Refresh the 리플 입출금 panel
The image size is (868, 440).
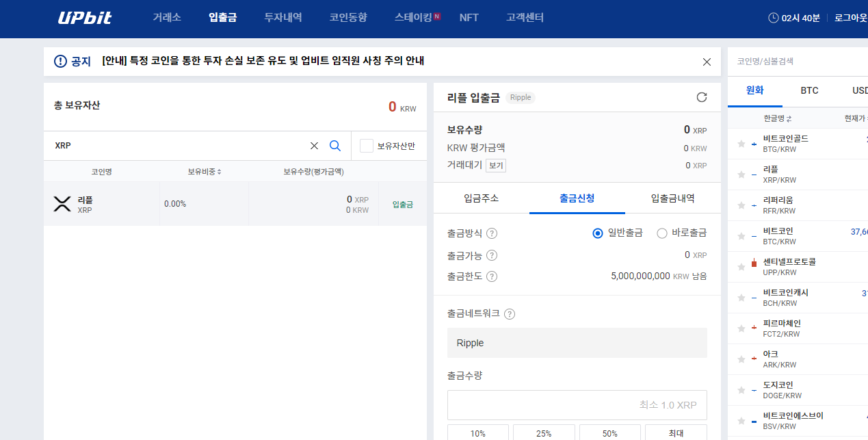[701, 96]
